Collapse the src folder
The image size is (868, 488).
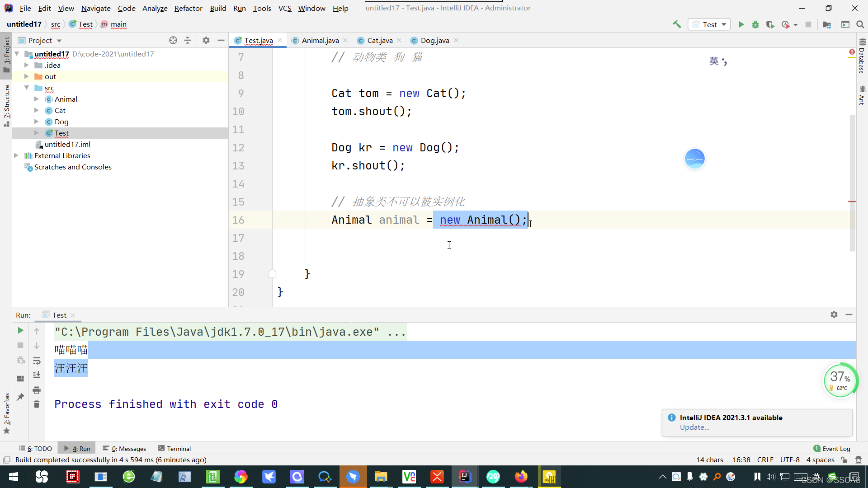(27, 88)
